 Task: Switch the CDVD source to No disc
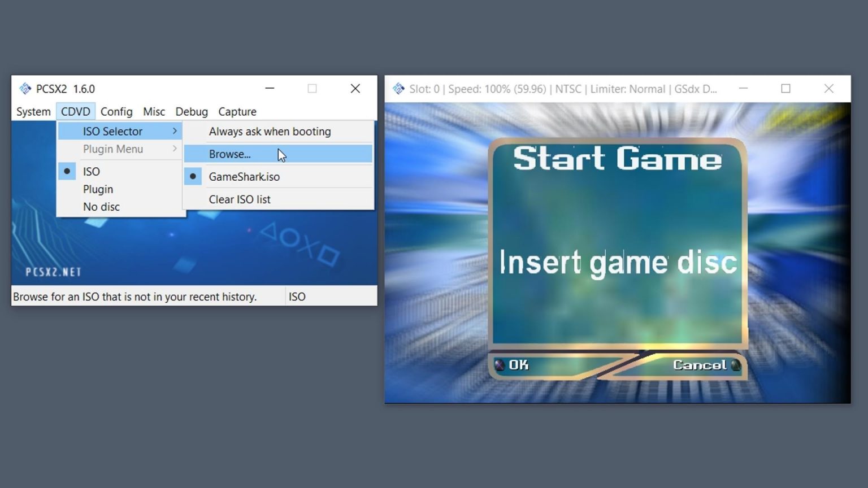tap(101, 207)
